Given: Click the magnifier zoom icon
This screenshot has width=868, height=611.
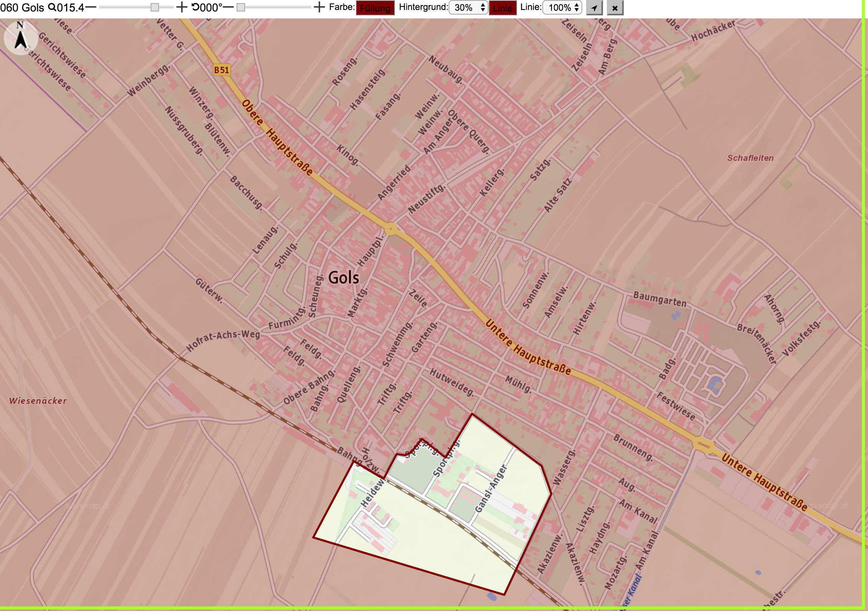Looking at the screenshot, I should (x=52, y=7).
